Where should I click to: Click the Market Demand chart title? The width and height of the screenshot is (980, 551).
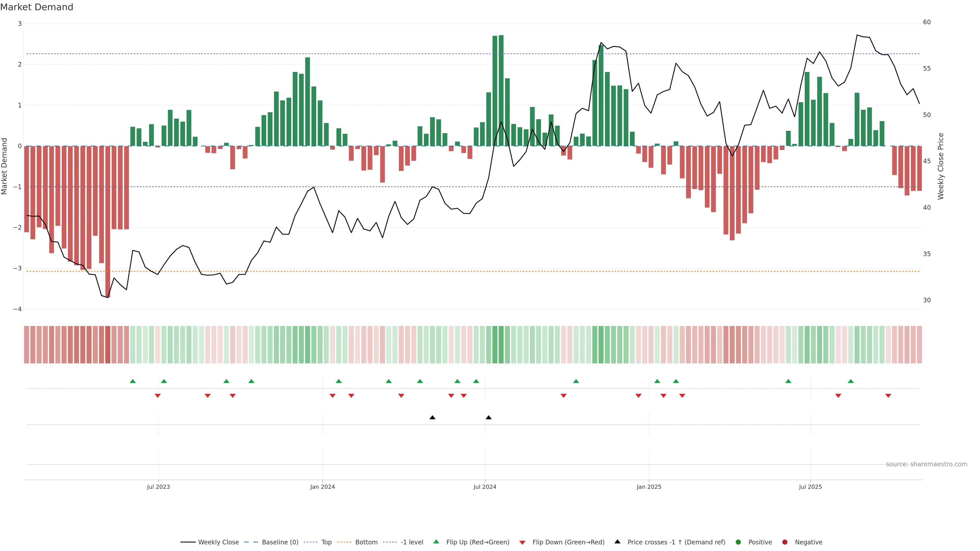pyautogui.click(x=36, y=7)
